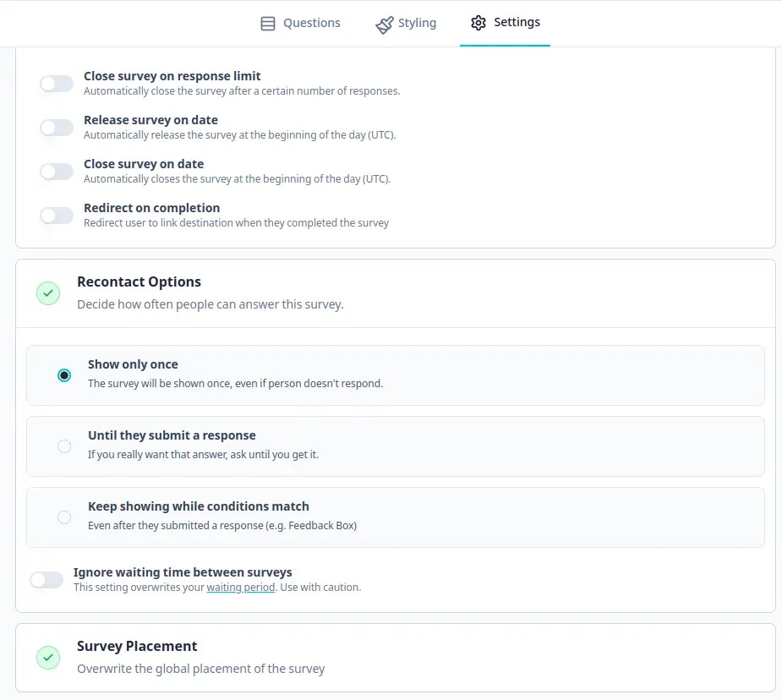The width and height of the screenshot is (782, 700).
Task: Enable Redirect on completion
Action: coord(56,215)
